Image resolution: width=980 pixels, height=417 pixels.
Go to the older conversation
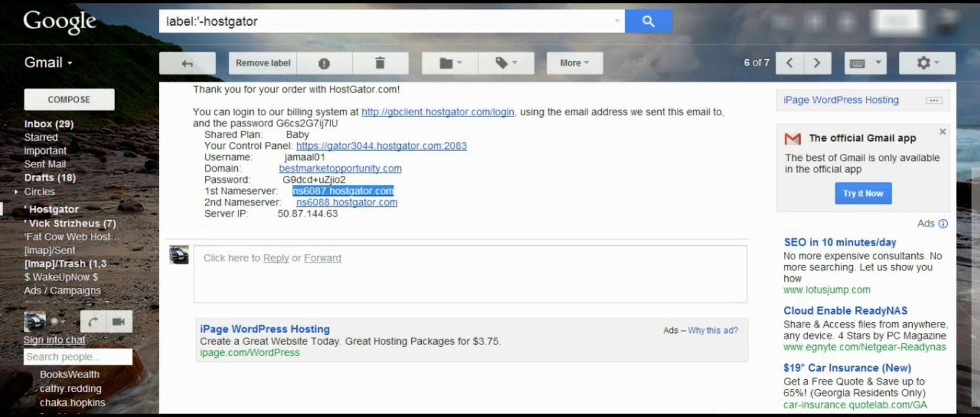pyautogui.click(x=817, y=63)
